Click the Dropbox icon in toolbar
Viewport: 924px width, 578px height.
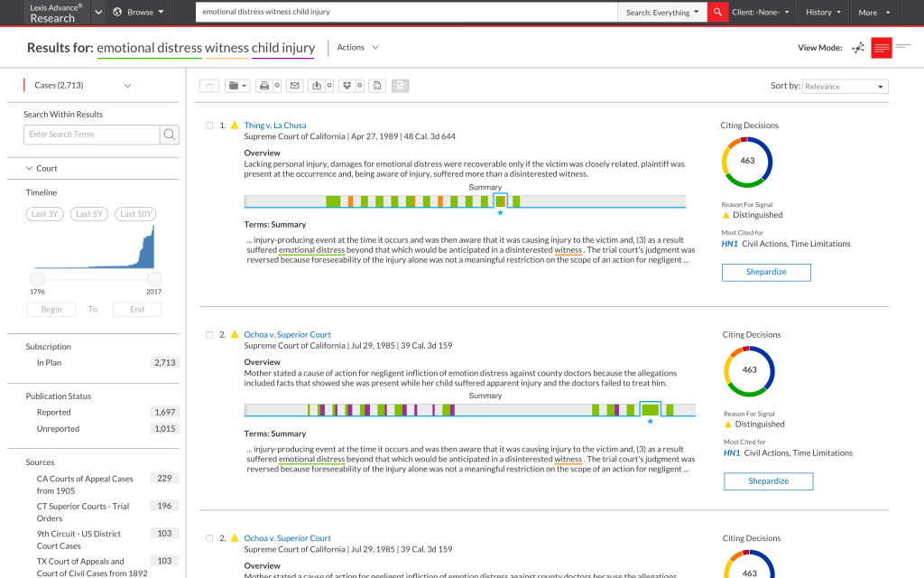point(347,86)
